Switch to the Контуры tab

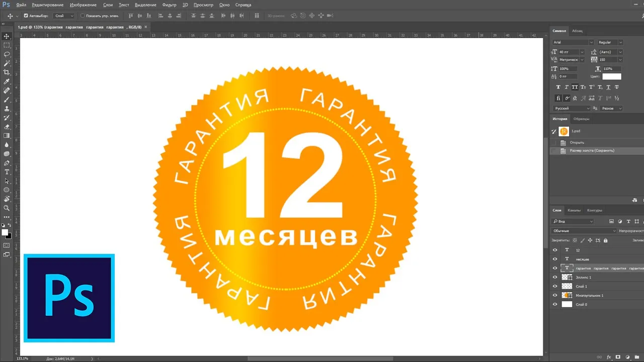[x=595, y=210]
